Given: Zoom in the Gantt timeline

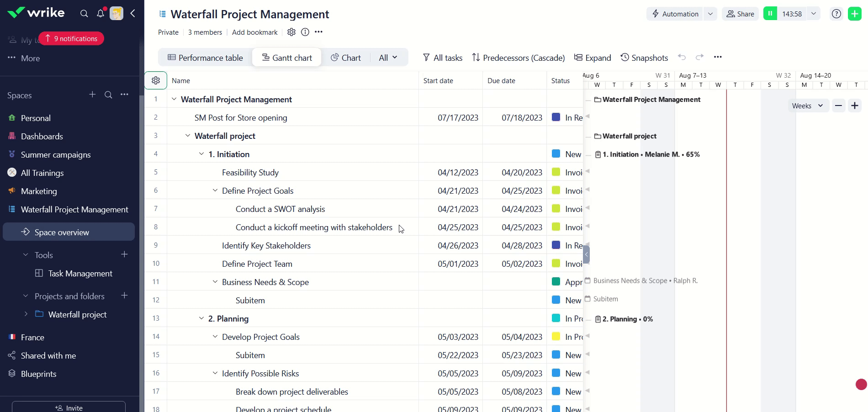Looking at the screenshot, I should 855,106.
